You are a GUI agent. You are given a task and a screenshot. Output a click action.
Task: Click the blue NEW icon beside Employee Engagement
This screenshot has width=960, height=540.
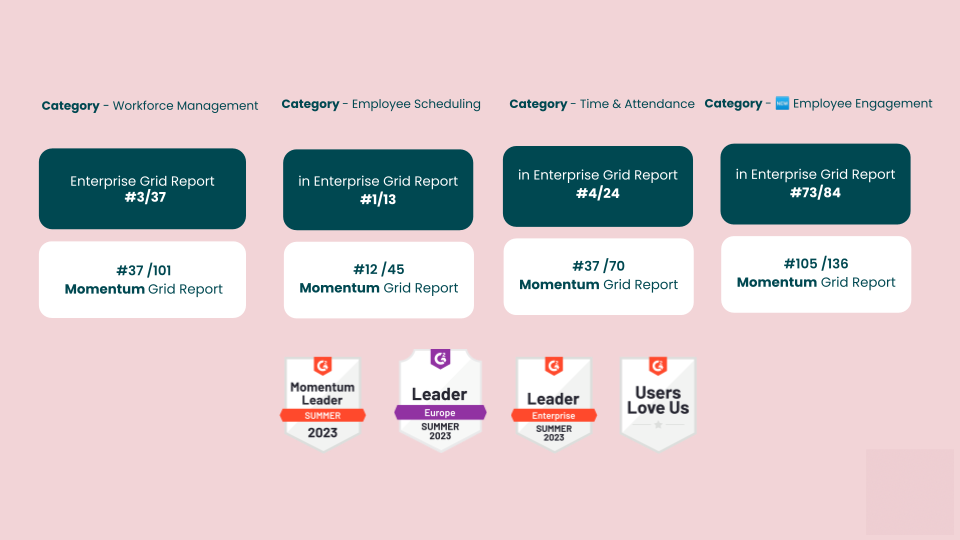[x=782, y=103]
